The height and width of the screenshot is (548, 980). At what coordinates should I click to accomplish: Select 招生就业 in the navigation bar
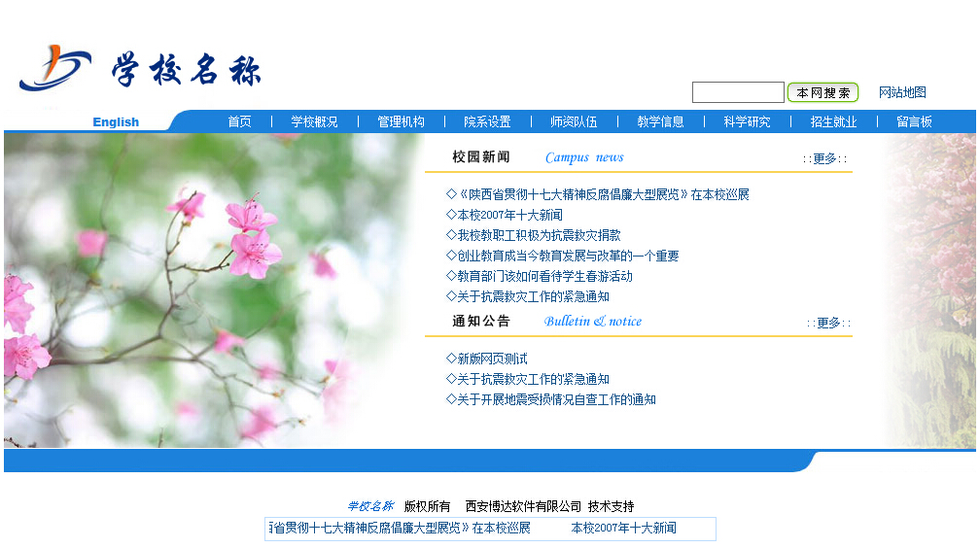(833, 121)
